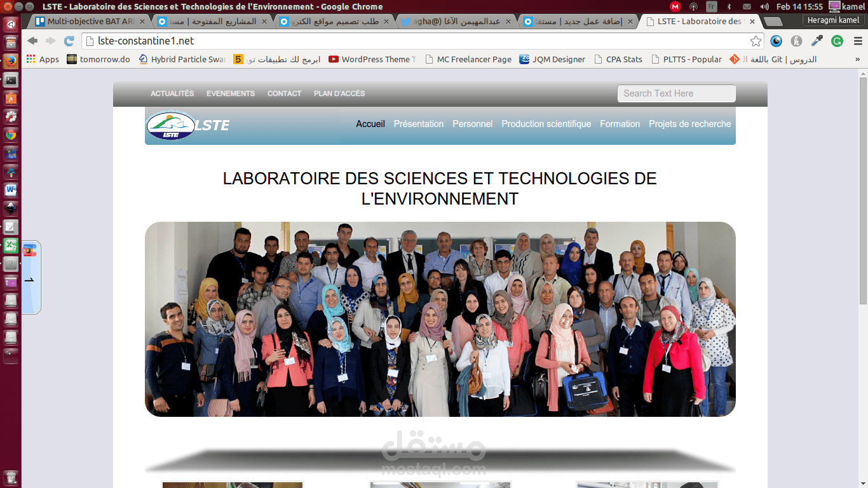This screenshot has height=488, width=868.
Task: Click the green G Grammarly extension icon
Action: (837, 41)
